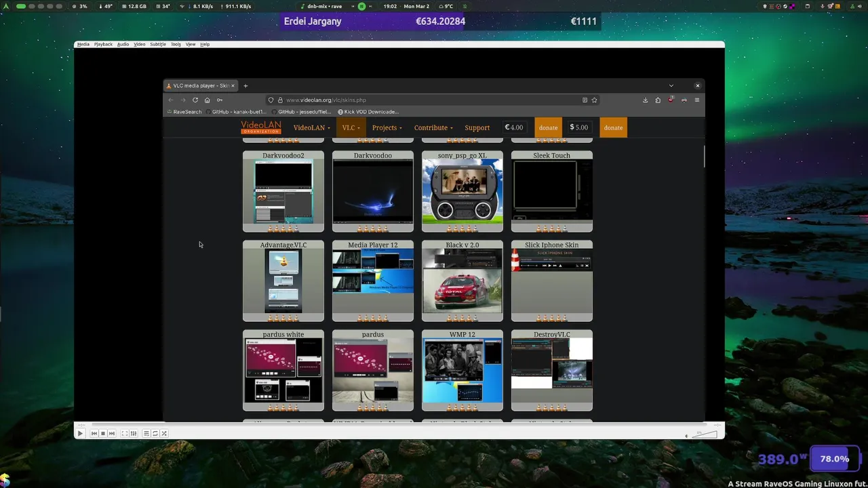Open VLC Audio menu
Image resolution: width=868 pixels, height=488 pixels.
123,44
